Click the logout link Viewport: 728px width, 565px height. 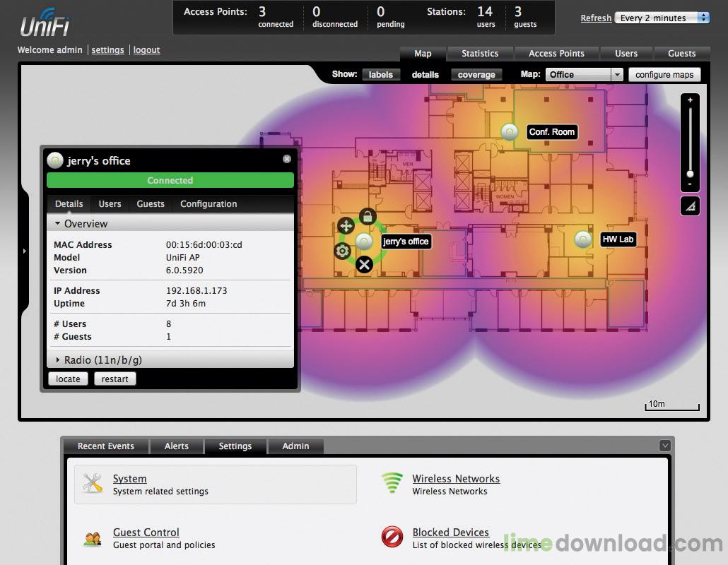(x=146, y=50)
